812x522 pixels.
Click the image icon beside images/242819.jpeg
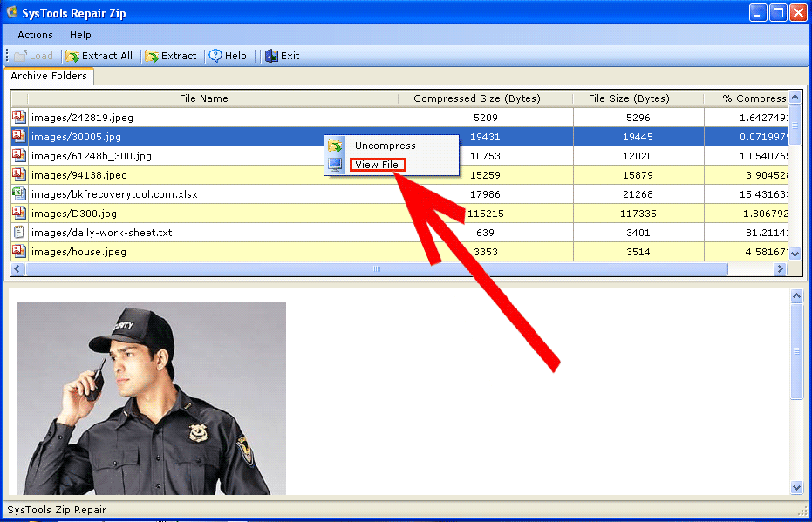point(18,117)
